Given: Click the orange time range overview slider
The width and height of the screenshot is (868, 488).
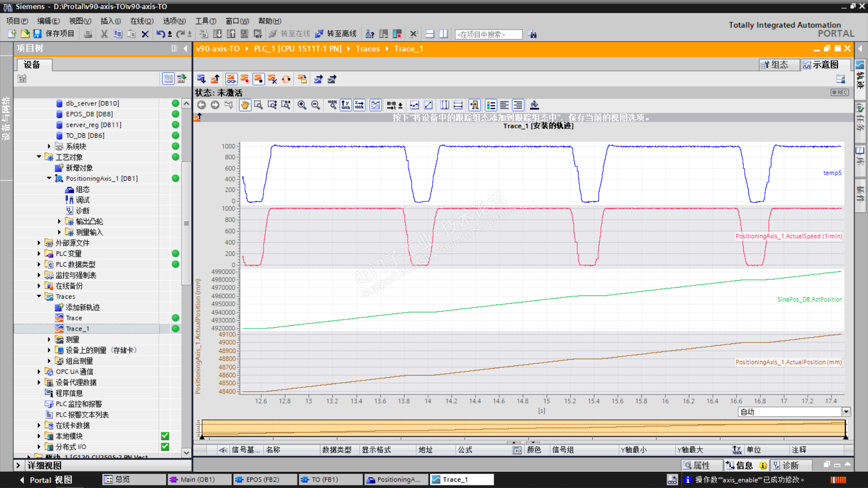Looking at the screenshot, I should (x=523, y=429).
